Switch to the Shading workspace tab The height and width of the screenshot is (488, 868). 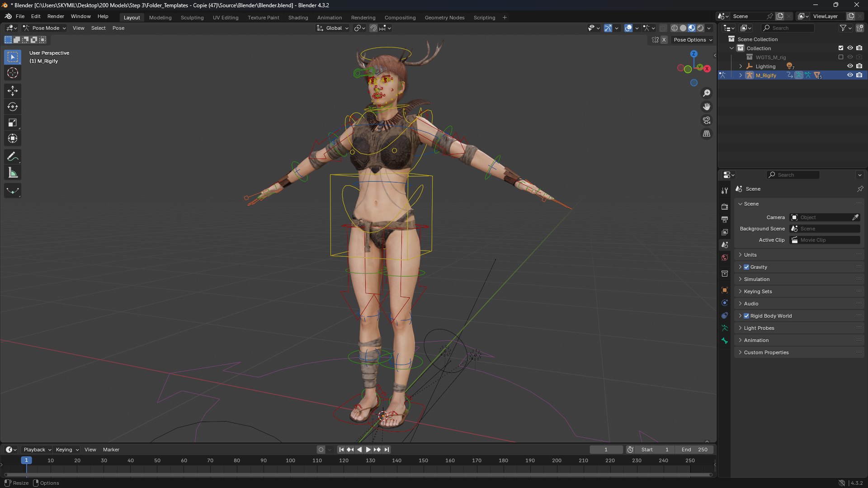pos(298,18)
